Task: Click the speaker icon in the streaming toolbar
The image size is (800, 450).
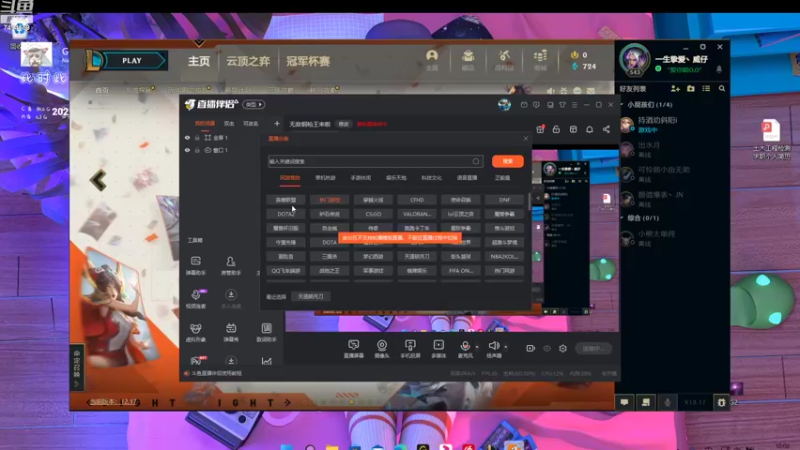Action: (x=493, y=346)
